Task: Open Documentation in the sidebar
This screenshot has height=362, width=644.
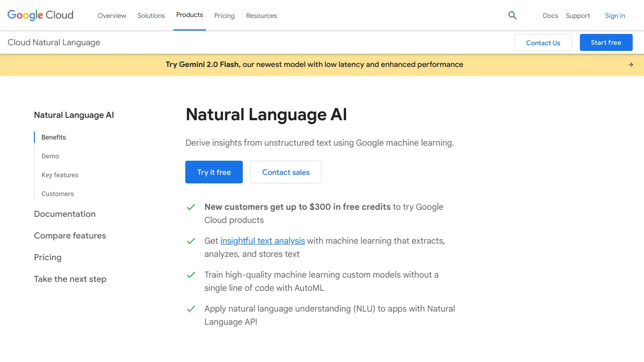Action: click(x=65, y=214)
